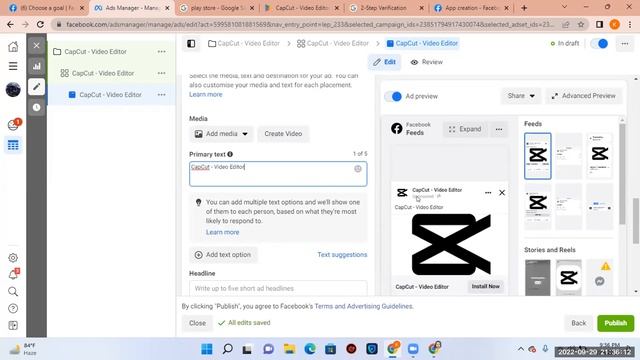This screenshot has height=360, width=640.
Task: Open the Share dropdown
Action: tap(520, 96)
